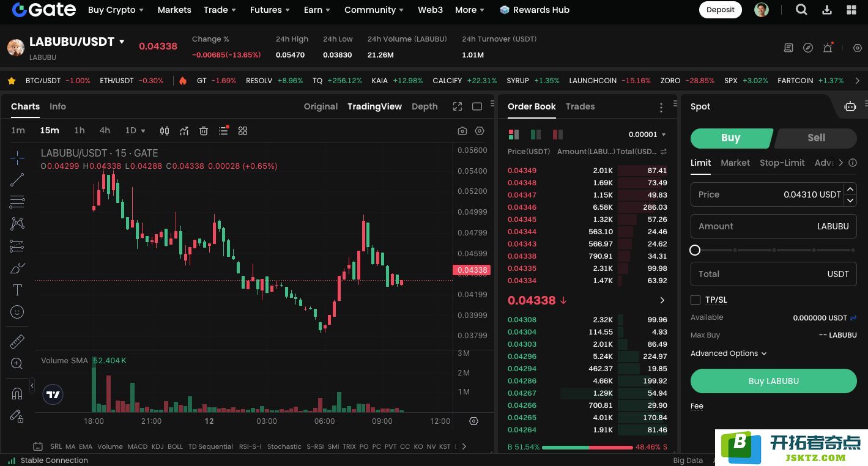Viewport: 868px width, 466px height.
Task: Click the Deposit button
Action: (721, 10)
